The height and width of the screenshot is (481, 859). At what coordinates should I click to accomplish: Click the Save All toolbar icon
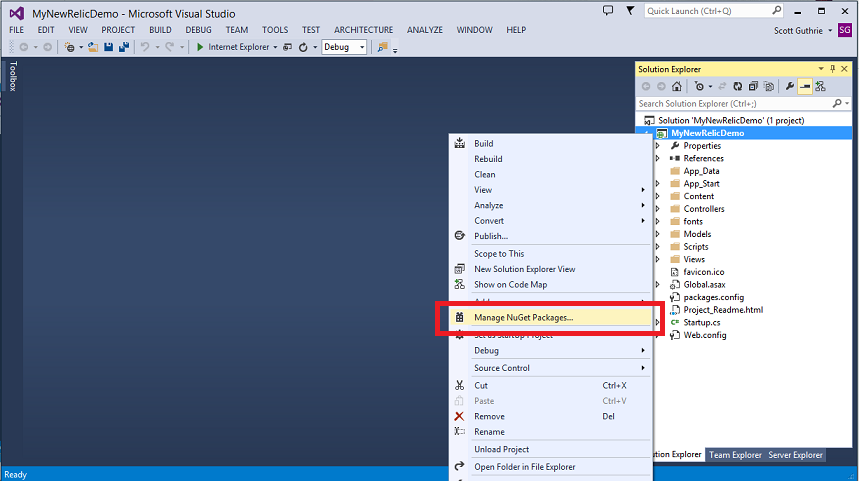point(124,47)
